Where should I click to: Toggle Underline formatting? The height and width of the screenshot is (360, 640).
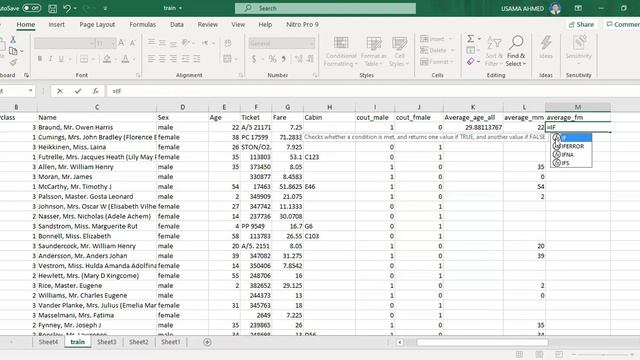pos(61,59)
